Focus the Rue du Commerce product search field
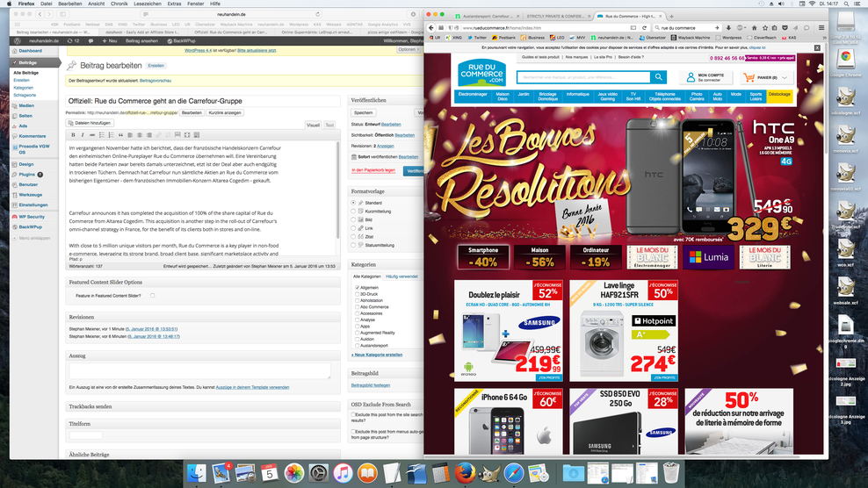 click(x=583, y=77)
